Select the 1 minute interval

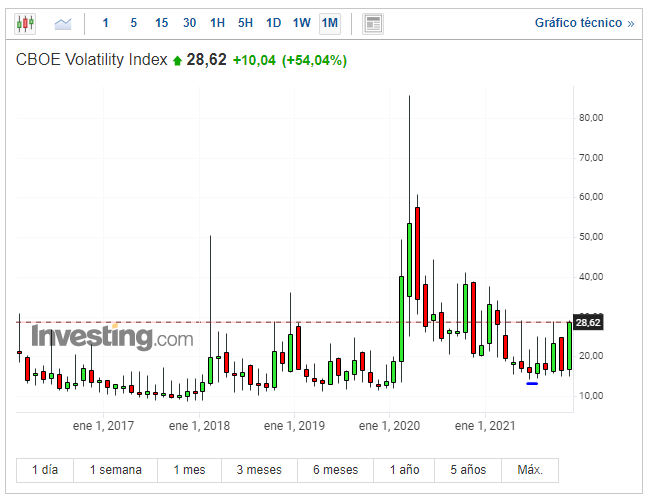(106, 23)
